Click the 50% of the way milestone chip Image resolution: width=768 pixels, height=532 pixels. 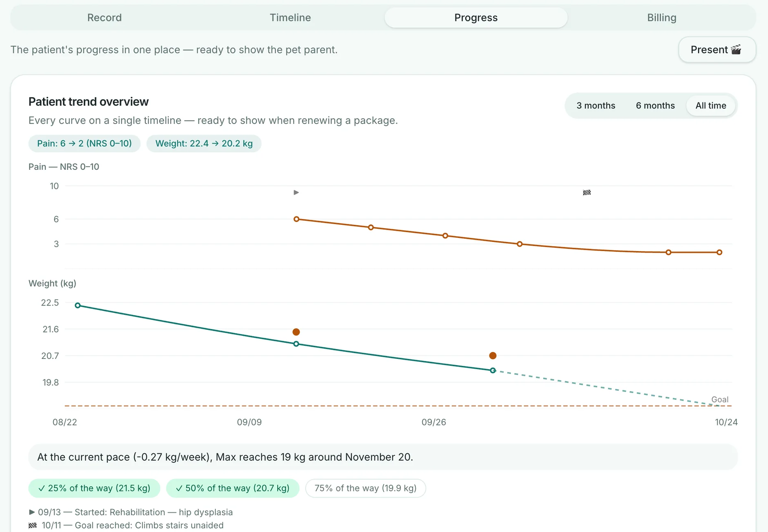tap(233, 488)
